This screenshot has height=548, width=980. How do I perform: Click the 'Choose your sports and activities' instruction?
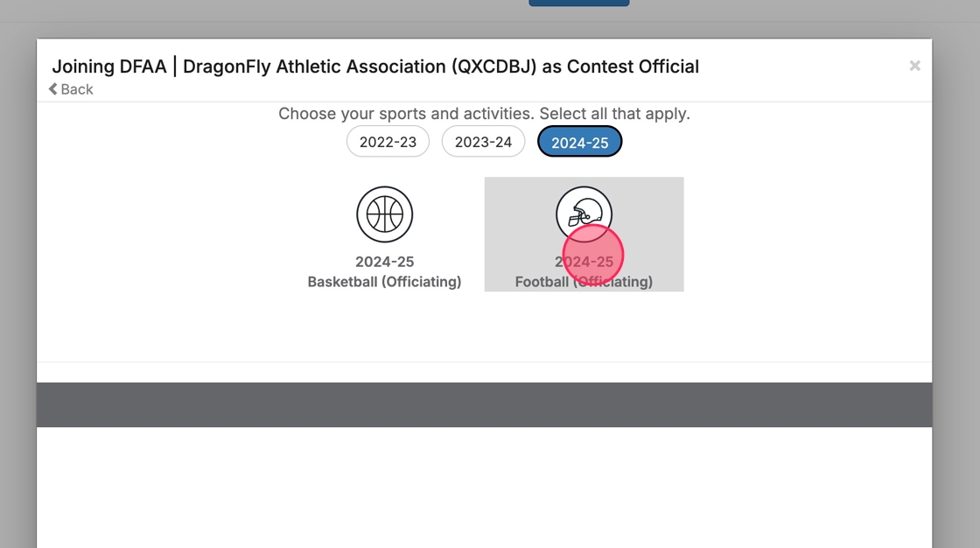tap(484, 114)
